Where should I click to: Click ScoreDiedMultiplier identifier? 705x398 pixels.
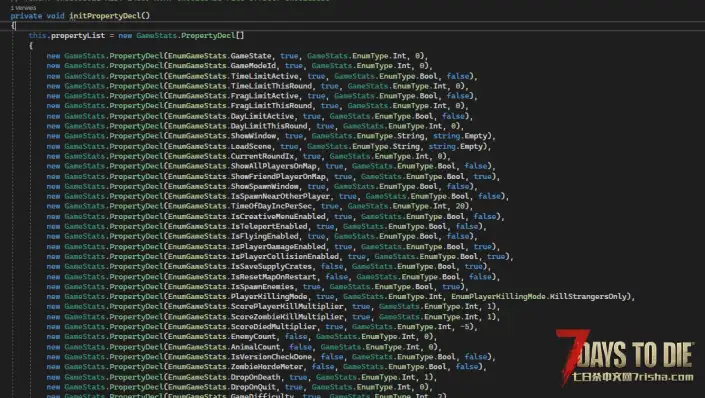[273, 326]
